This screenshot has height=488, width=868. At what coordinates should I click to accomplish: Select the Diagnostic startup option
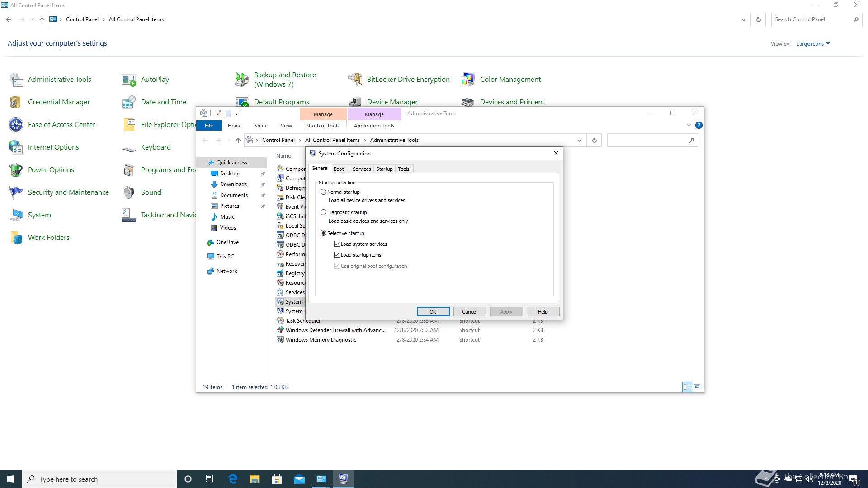[323, 212]
